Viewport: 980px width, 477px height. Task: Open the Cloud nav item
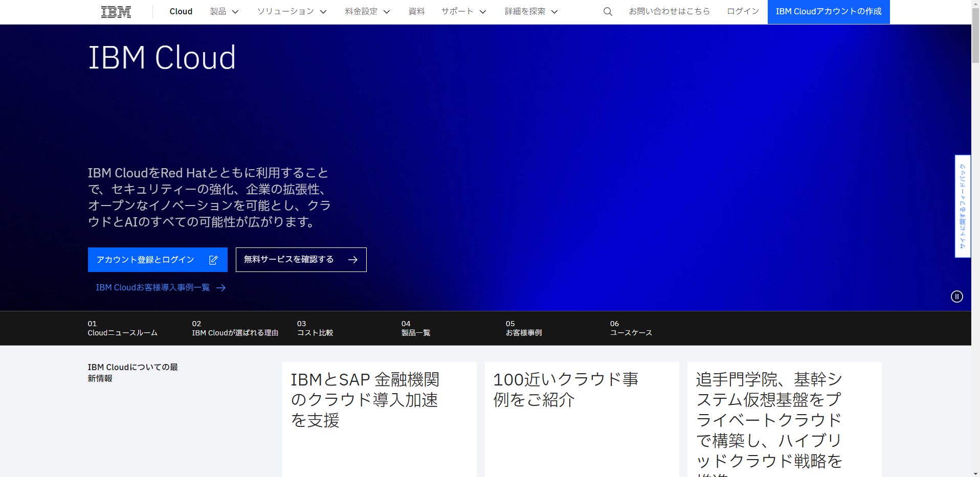(x=181, y=12)
